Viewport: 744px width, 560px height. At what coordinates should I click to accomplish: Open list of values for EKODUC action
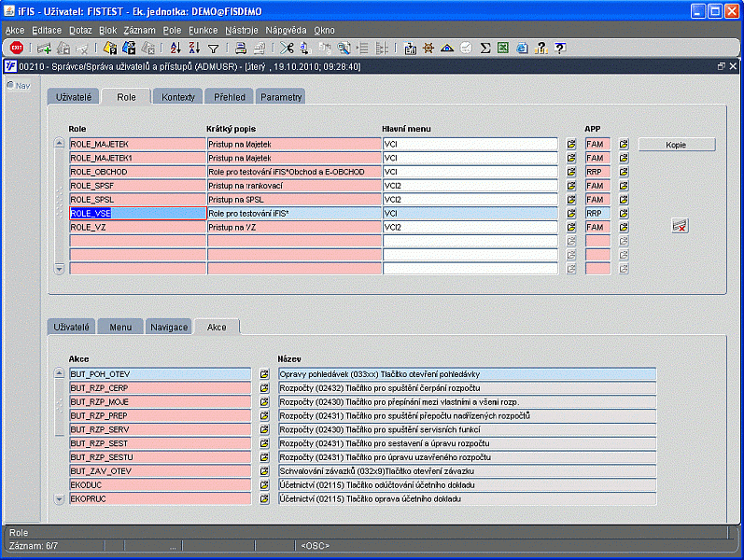click(x=265, y=485)
